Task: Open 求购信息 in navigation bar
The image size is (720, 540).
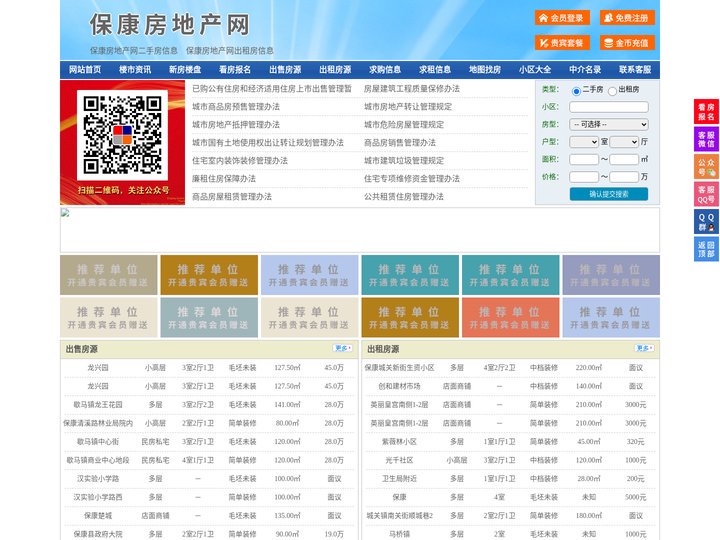Action: pyautogui.click(x=385, y=70)
